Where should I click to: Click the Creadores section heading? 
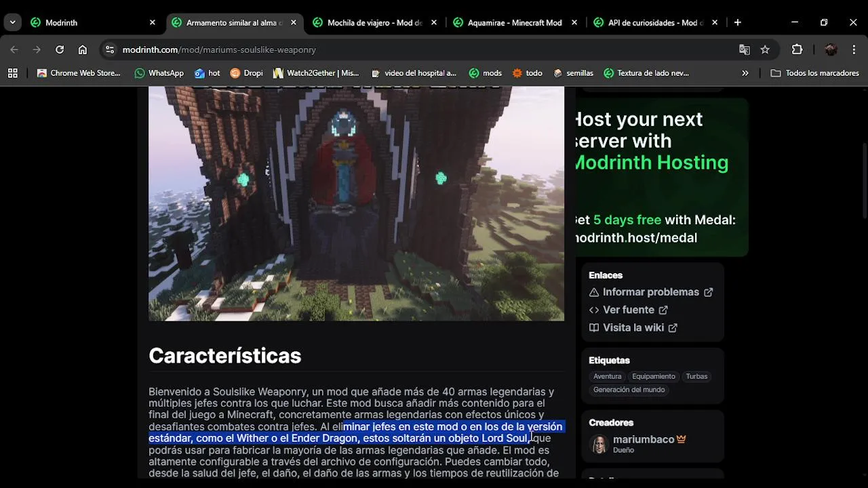pyautogui.click(x=611, y=423)
